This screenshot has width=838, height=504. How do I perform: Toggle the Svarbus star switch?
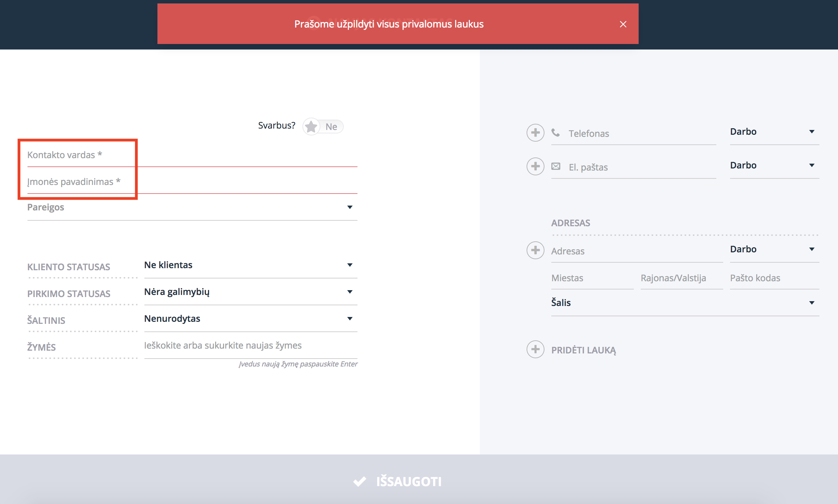click(323, 127)
